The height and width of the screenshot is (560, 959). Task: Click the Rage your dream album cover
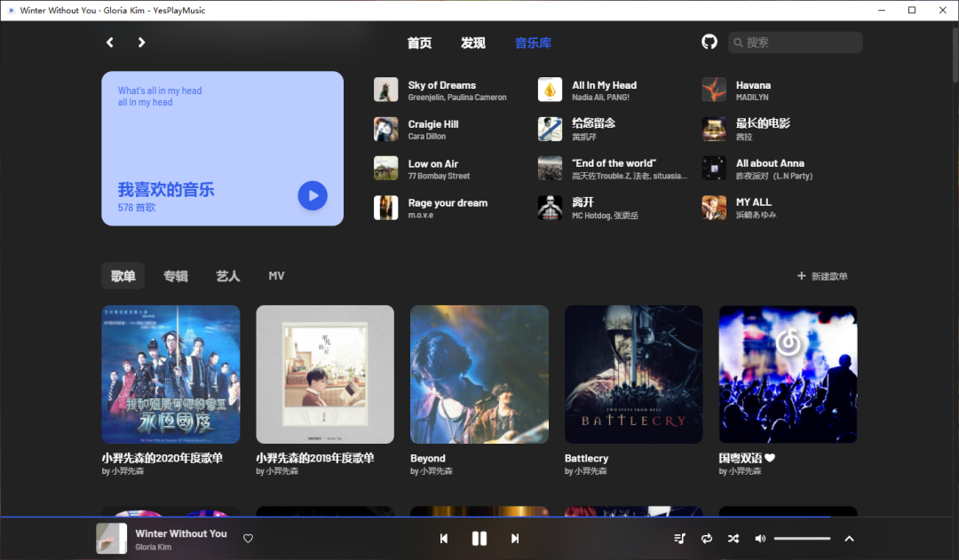[386, 208]
